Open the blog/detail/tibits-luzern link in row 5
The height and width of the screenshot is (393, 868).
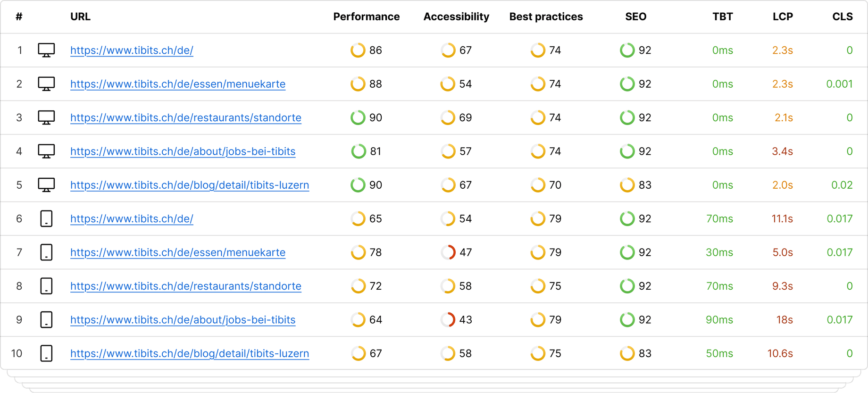pyautogui.click(x=190, y=185)
